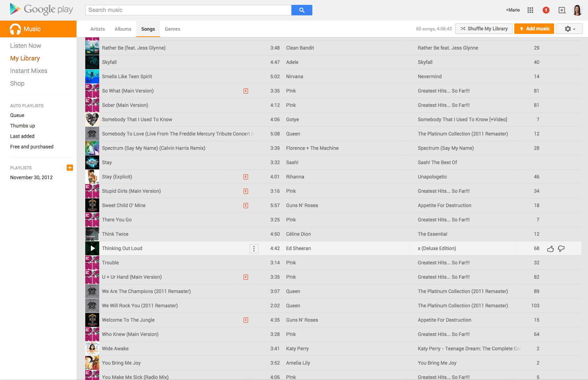Image resolution: width=588 pixels, height=380 pixels.
Task: Switch to the Artists tab
Action: pos(97,29)
